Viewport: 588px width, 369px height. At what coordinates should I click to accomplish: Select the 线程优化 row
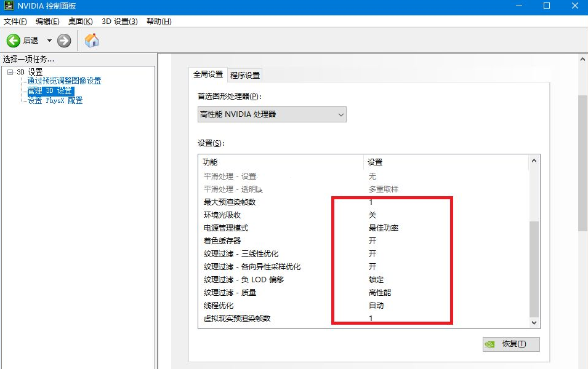point(363,305)
